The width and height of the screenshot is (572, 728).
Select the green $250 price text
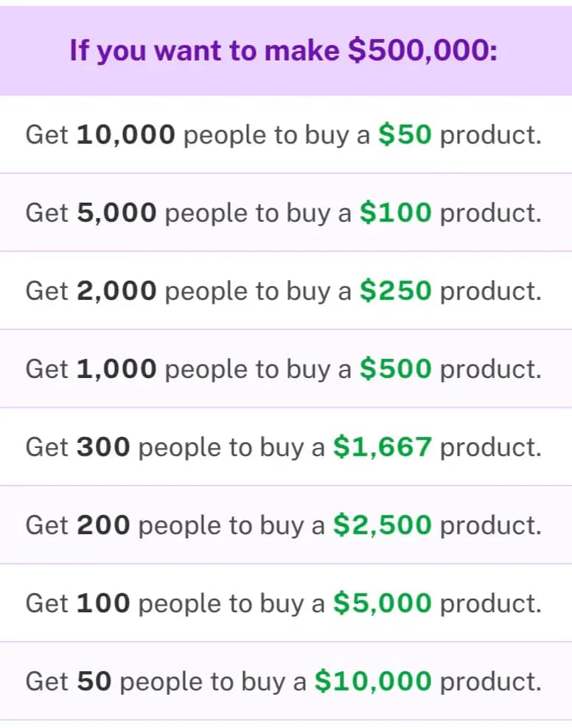[x=395, y=291]
